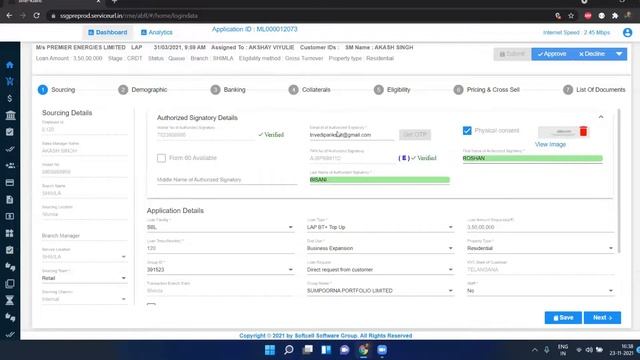Open the home icon in the left sidebar
The height and width of the screenshot is (360, 640).
tap(10, 64)
